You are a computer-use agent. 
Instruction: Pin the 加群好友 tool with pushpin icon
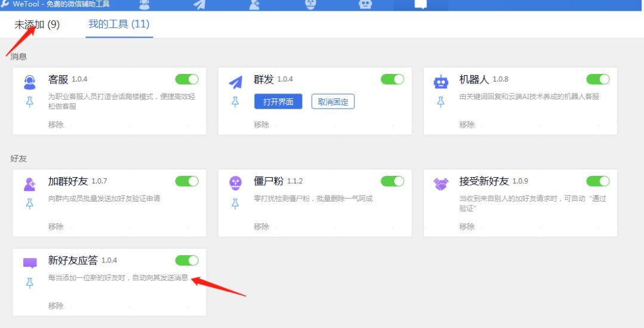point(30,204)
